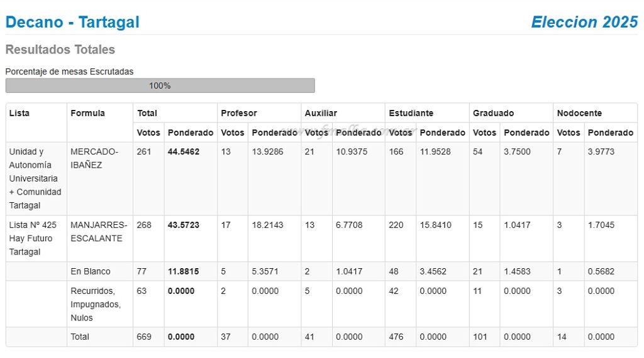Click the bold 44.5462 total weighted value
644x358 pixels.
point(183,152)
